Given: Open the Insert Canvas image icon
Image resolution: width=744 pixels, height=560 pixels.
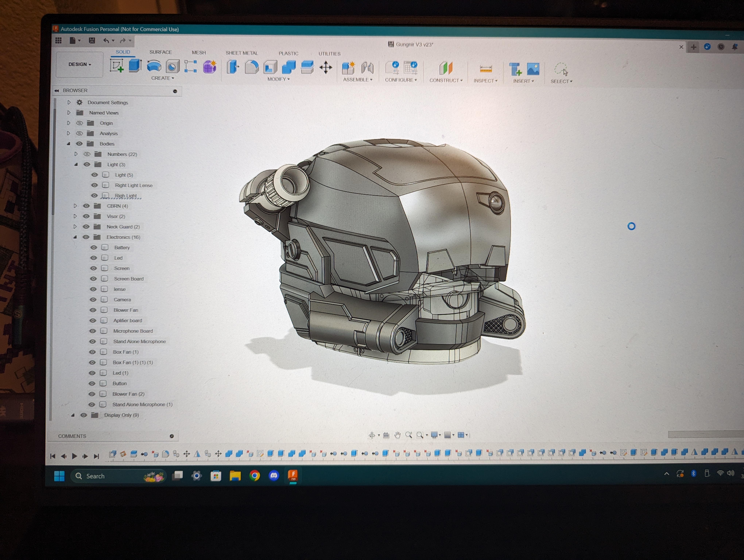Looking at the screenshot, I should point(533,69).
